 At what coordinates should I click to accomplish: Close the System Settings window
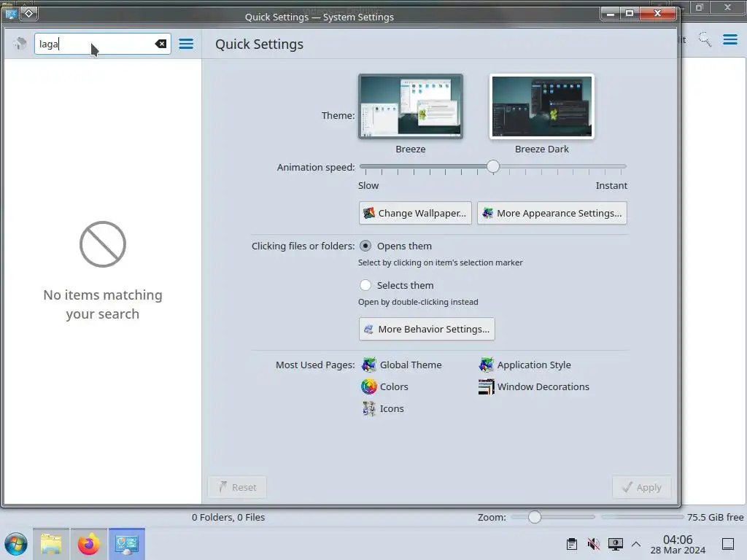tap(657, 13)
